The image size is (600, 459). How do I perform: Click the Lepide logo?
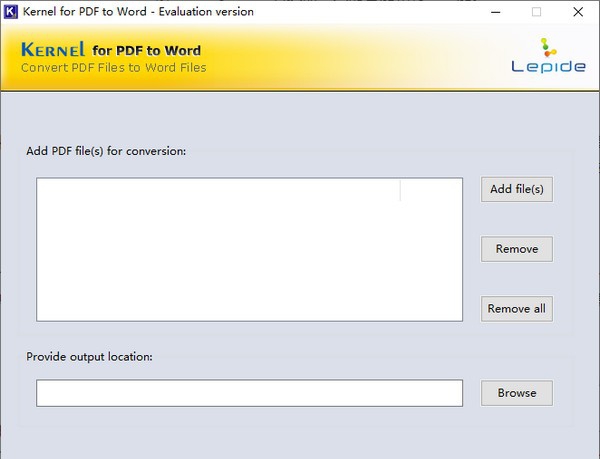pos(548,56)
